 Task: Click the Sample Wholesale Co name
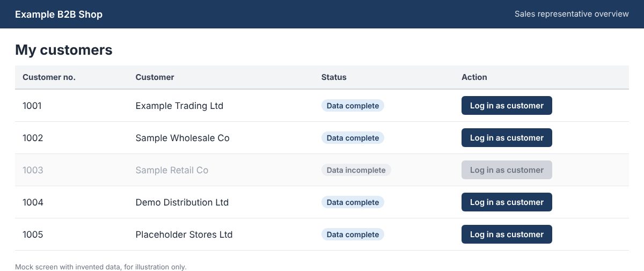(182, 138)
